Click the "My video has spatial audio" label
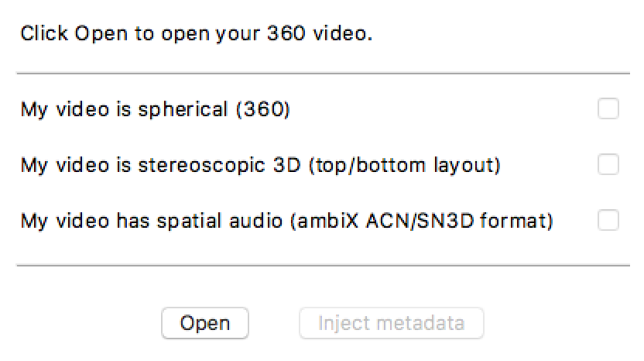This screenshot has height=361, width=644. [x=152, y=222]
